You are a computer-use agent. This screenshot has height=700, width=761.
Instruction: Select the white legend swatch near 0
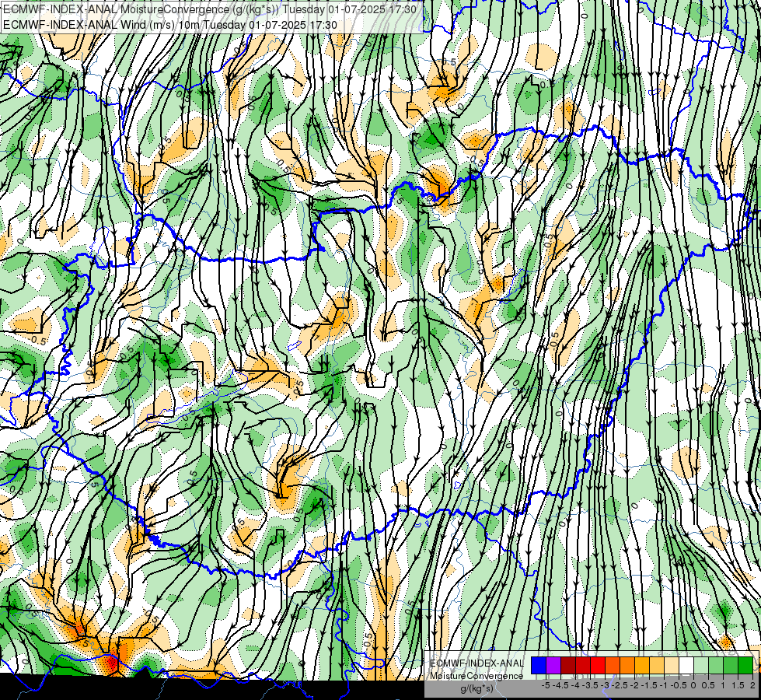[686, 666]
